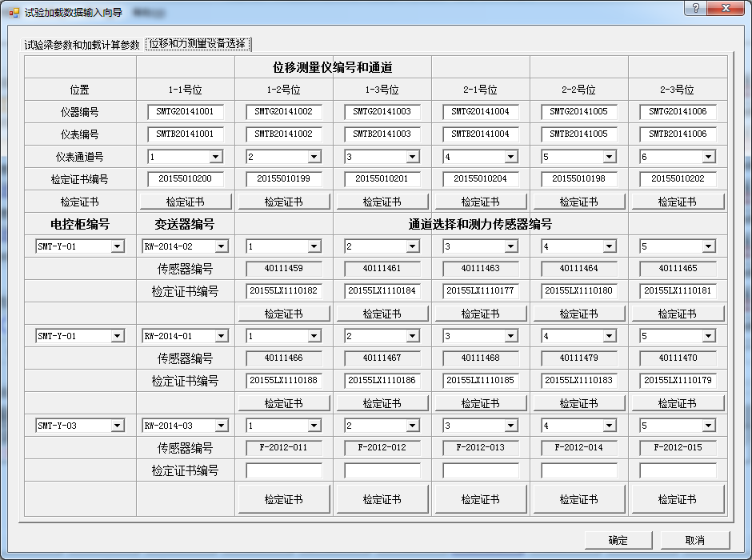Open the 仪表通道号 dropdown for 1-1号位

[215, 157]
